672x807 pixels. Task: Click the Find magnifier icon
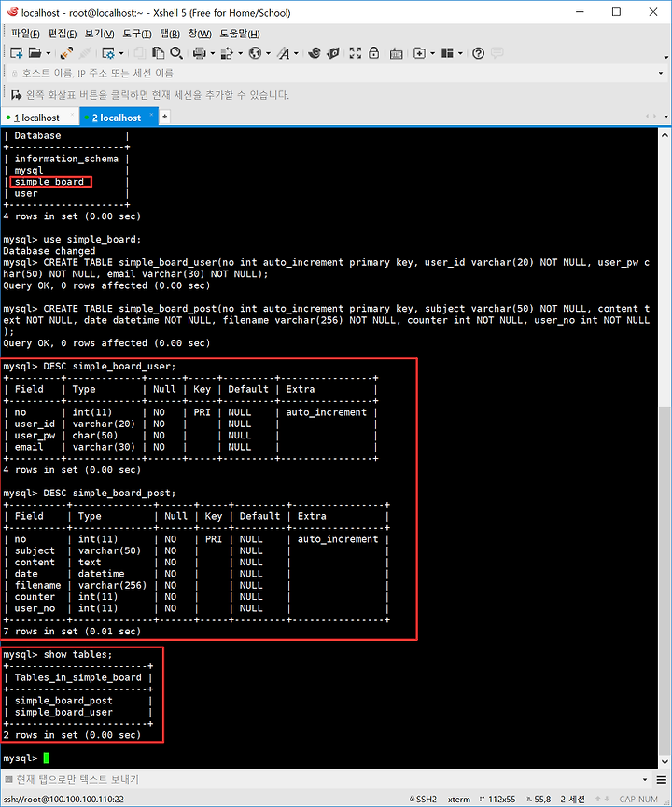(x=176, y=53)
